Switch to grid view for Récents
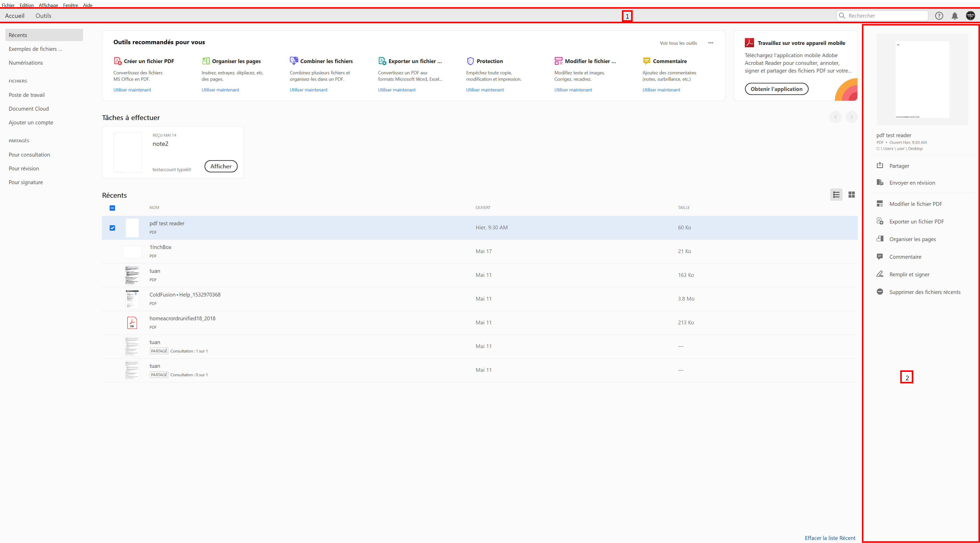The width and height of the screenshot is (980, 543). [852, 194]
